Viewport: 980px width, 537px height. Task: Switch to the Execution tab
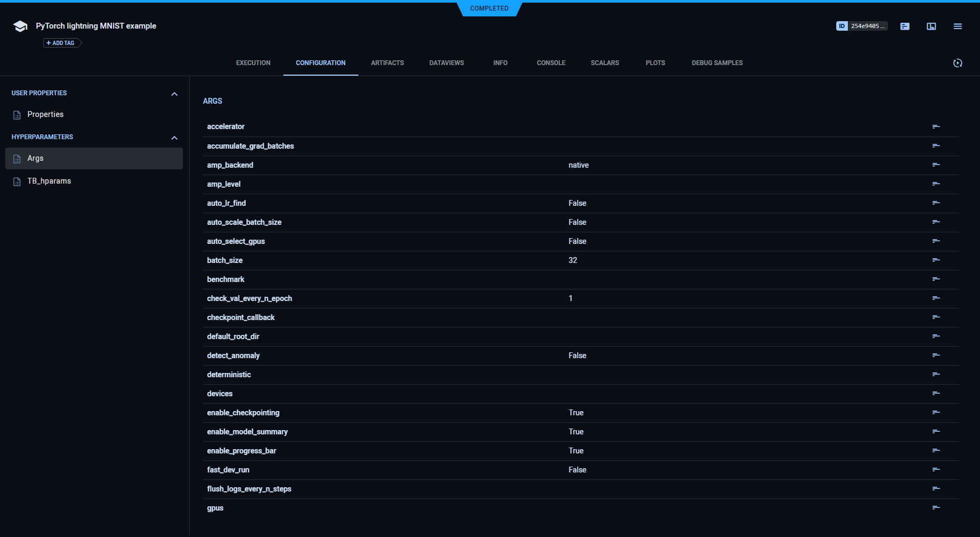[x=253, y=63]
